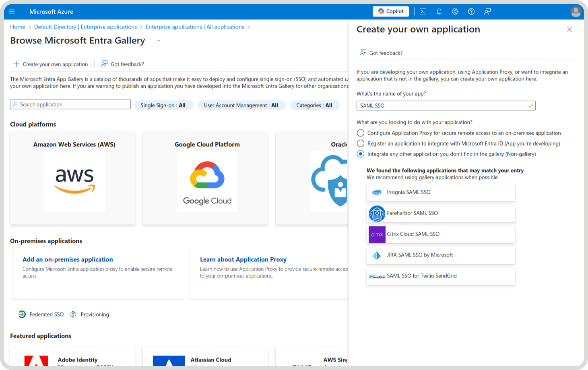Open the ellipsis more options menu
The height and width of the screenshot is (370, 588).
click(x=158, y=41)
